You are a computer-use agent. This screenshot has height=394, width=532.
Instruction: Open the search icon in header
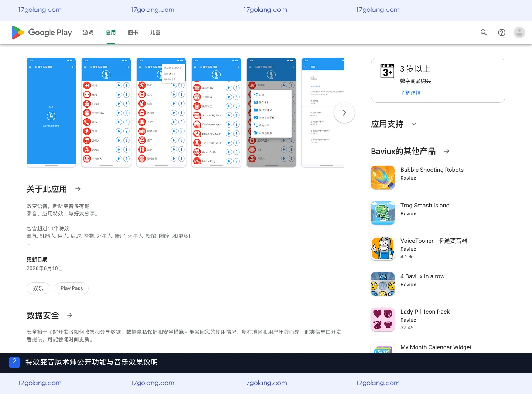click(484, 33)
